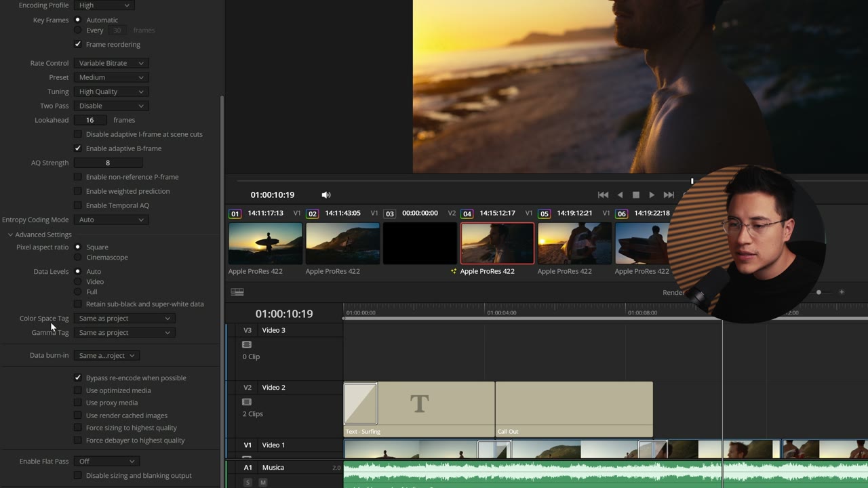Open the Gamma Tag dropdown

tap(124, 333)
